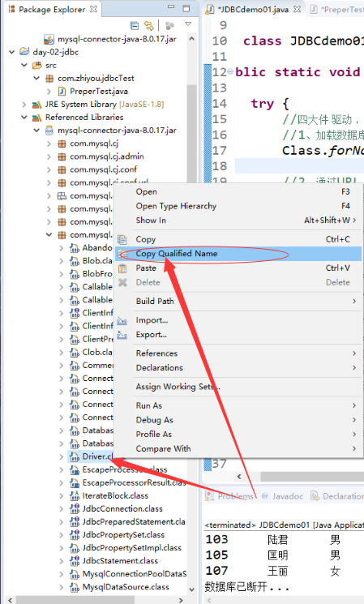Image resolution: width=364 pixels, height=604 pixels.
Task: Click the Paste clipboard icon
Action: [122, 268]
